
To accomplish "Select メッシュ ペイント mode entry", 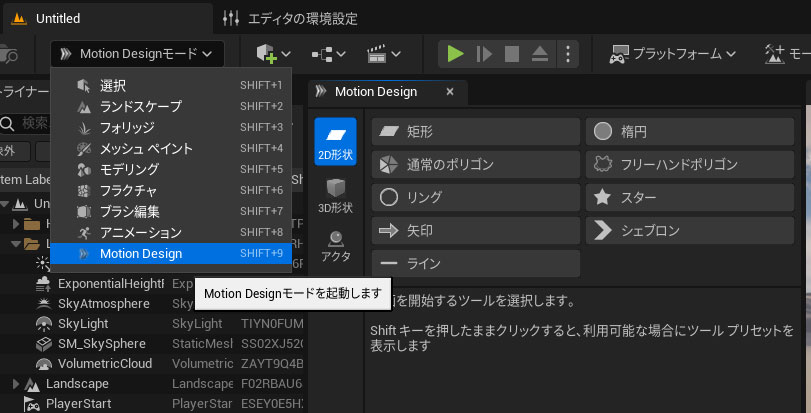I will 171,149.
